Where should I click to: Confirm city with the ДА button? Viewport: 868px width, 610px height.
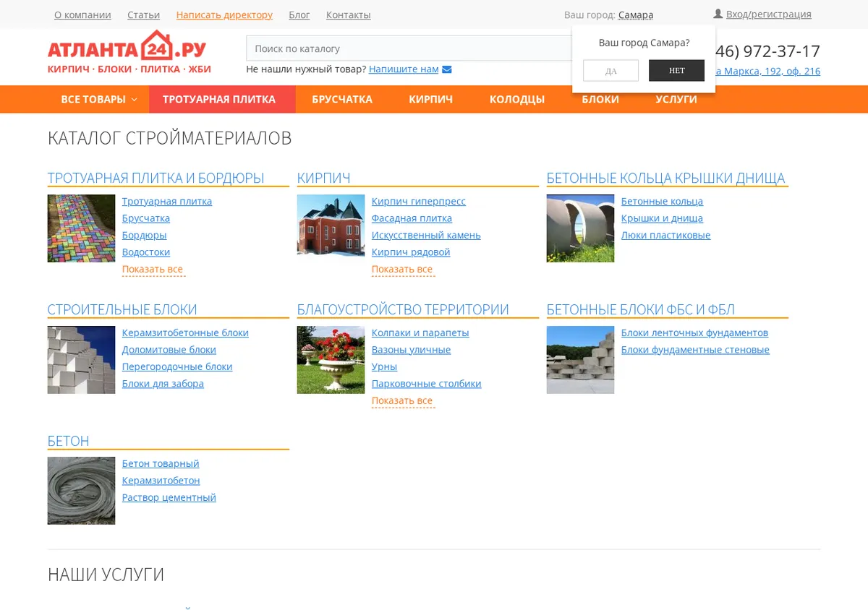(610, 71)
